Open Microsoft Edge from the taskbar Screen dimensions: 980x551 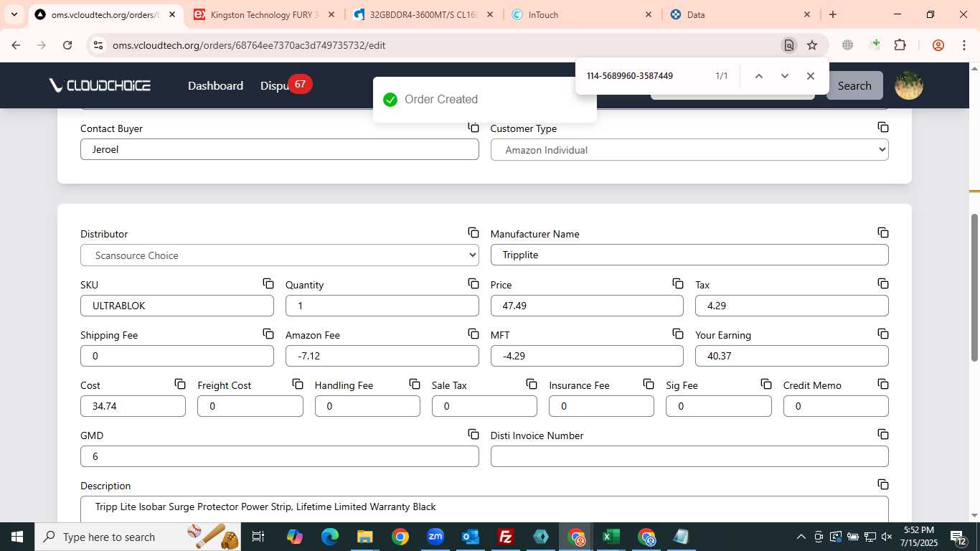click(330, 537)
